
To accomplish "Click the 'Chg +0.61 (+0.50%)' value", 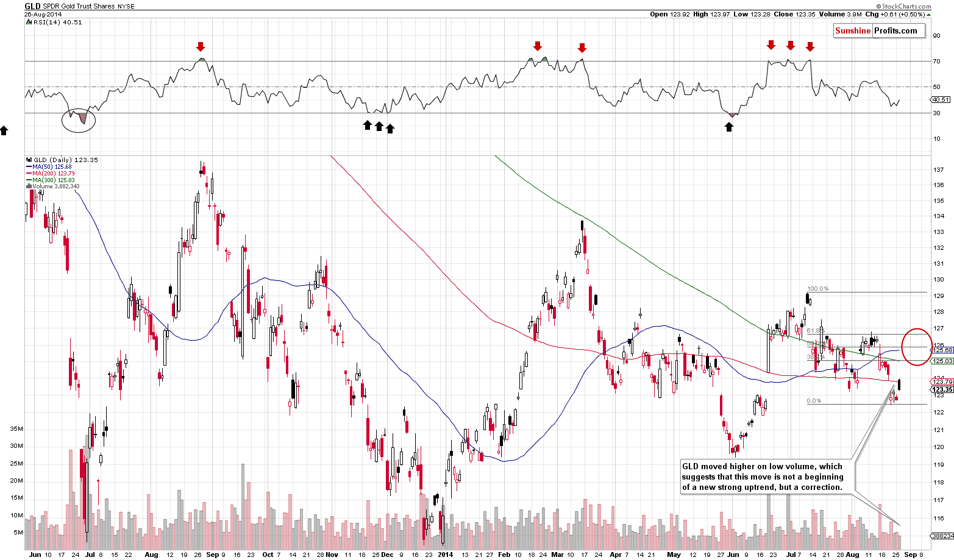I will 897,14.
